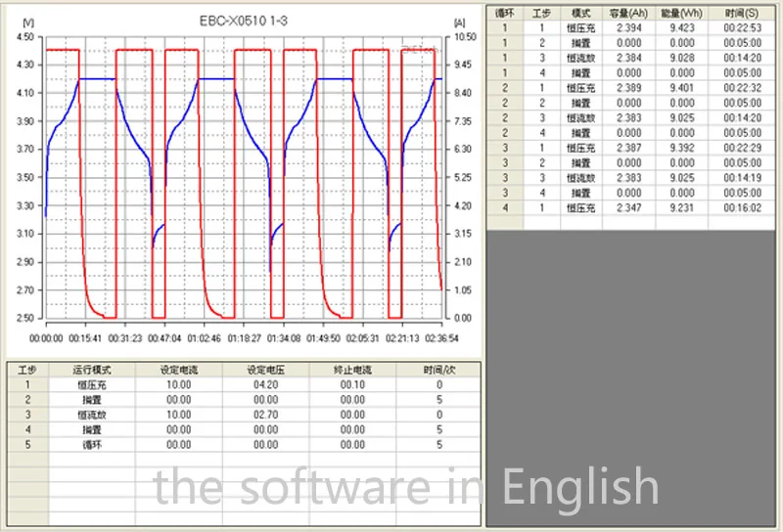Click the [V] axis unit label
Viewport: 783px width, 532px height.
[28, 22]
